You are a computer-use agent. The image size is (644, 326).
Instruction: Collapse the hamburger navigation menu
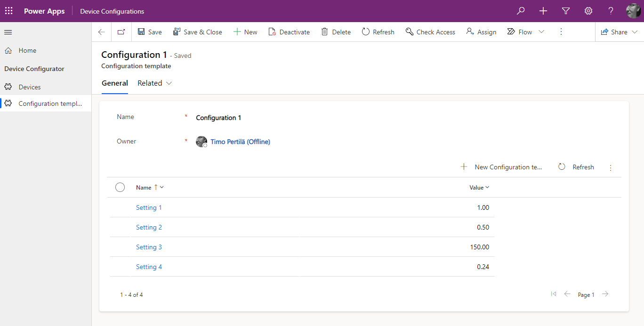8,32
